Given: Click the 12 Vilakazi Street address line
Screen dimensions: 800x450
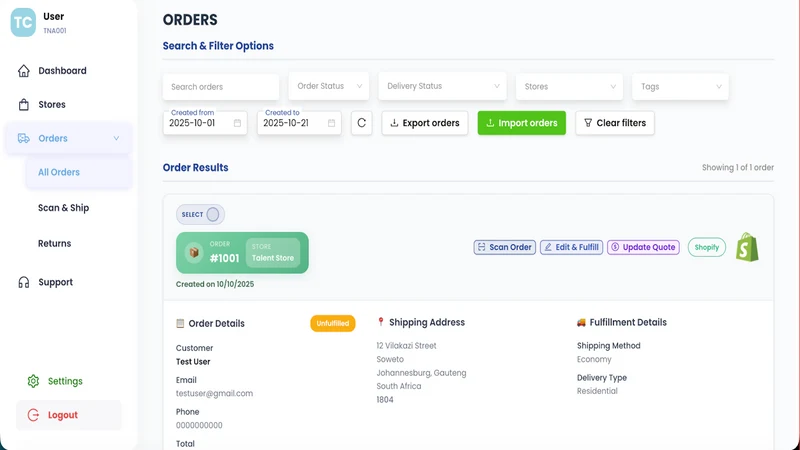Looking at the screenshot, I should point(406,346).
